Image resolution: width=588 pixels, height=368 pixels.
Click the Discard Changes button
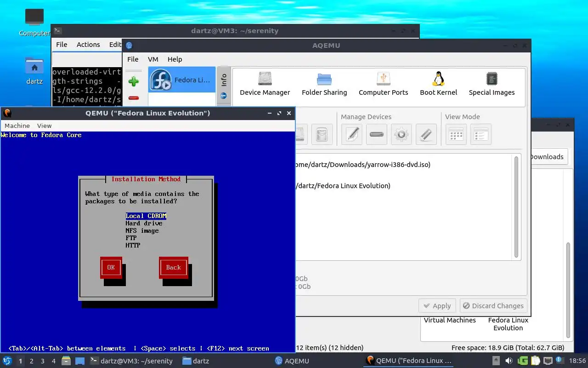click(x=493, y=305)
